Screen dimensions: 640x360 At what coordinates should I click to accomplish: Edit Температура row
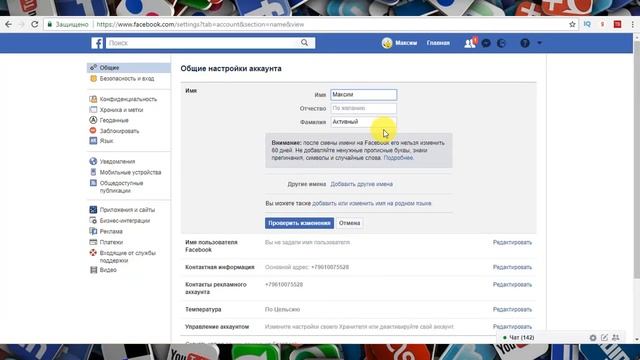click(x=512, y=309)
